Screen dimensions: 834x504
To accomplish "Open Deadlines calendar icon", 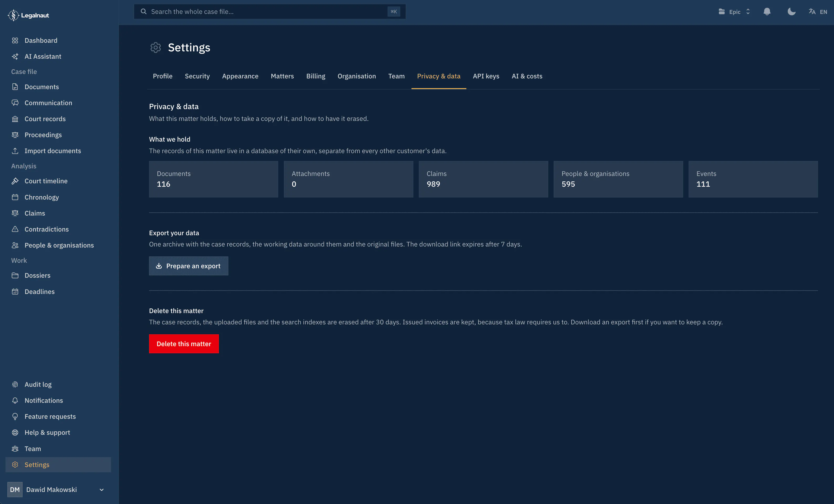I will coord(15,292).
